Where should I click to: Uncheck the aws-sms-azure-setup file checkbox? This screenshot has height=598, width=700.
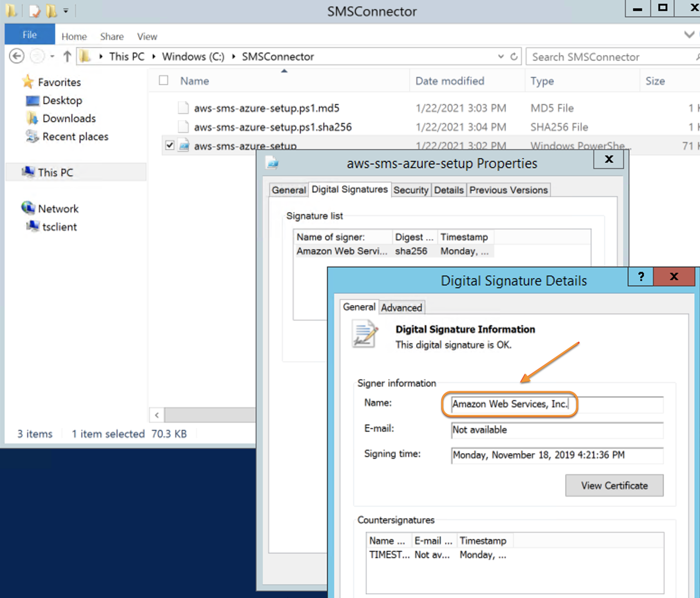coord(170,145)
